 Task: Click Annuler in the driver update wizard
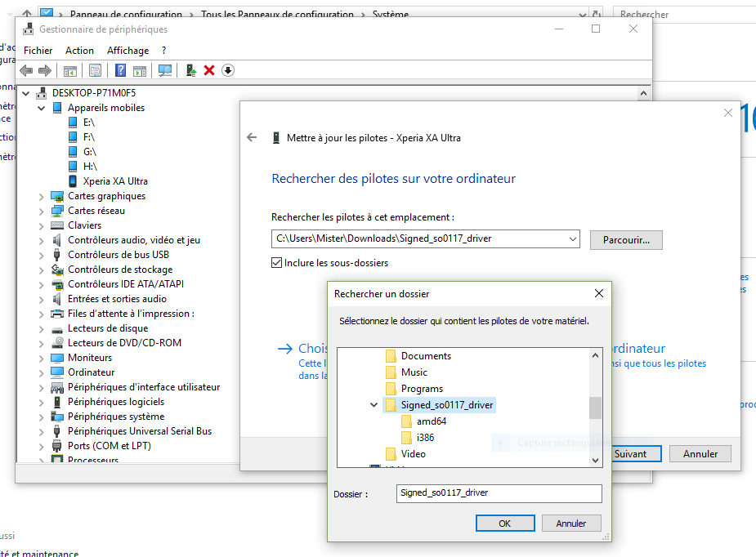click(x=700, y=454)
